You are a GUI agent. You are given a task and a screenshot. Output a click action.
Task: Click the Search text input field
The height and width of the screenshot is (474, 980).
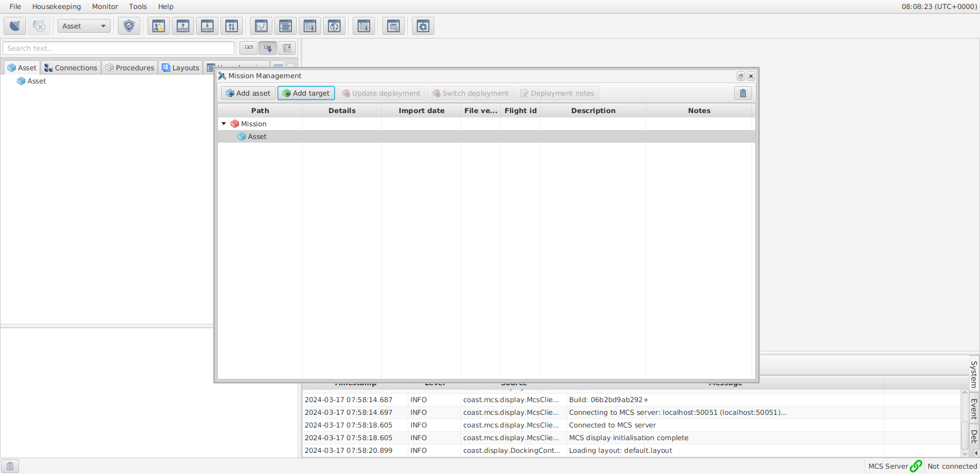coord(118,48)
